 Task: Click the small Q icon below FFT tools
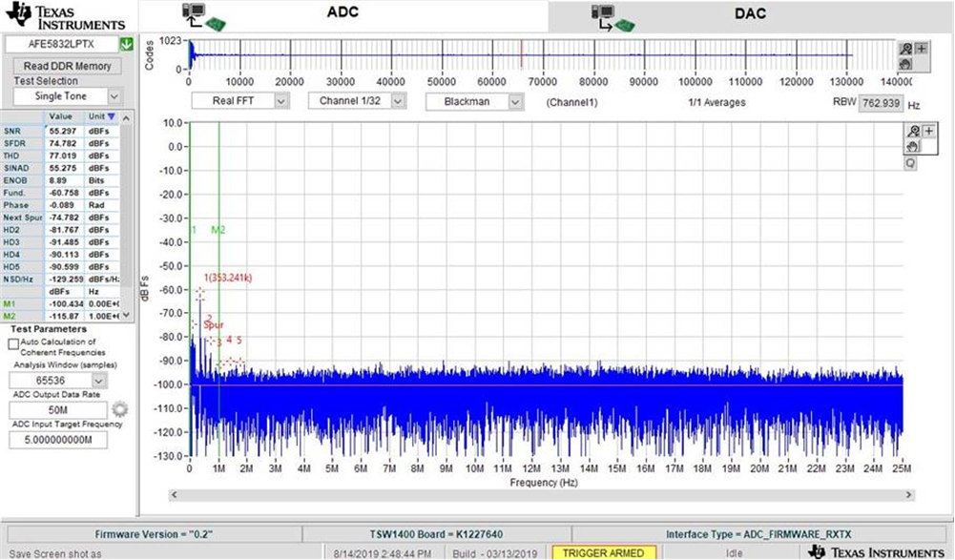[911, 163]
